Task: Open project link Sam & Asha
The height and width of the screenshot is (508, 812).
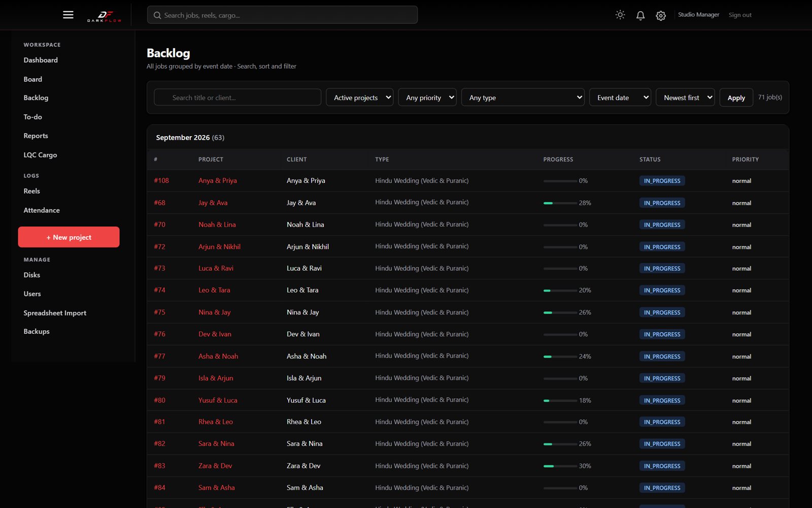Action: (216, 488)
